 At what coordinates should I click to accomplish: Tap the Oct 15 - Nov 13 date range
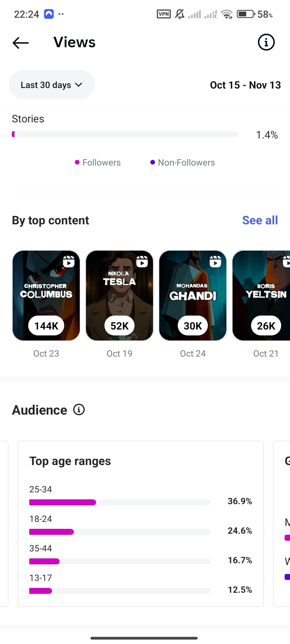pyautogui.click(x=245, y=85)
